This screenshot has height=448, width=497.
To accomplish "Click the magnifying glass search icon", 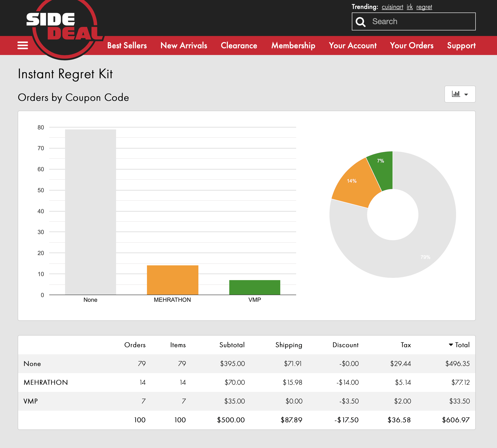I will pyautogui.click(x=361, y=22).
